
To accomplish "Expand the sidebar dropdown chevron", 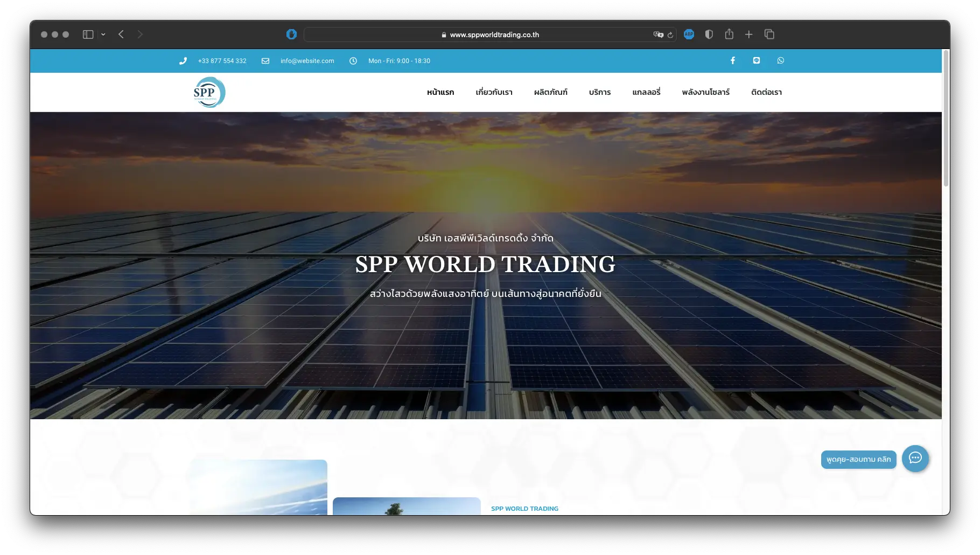I will tap(103, 34).
